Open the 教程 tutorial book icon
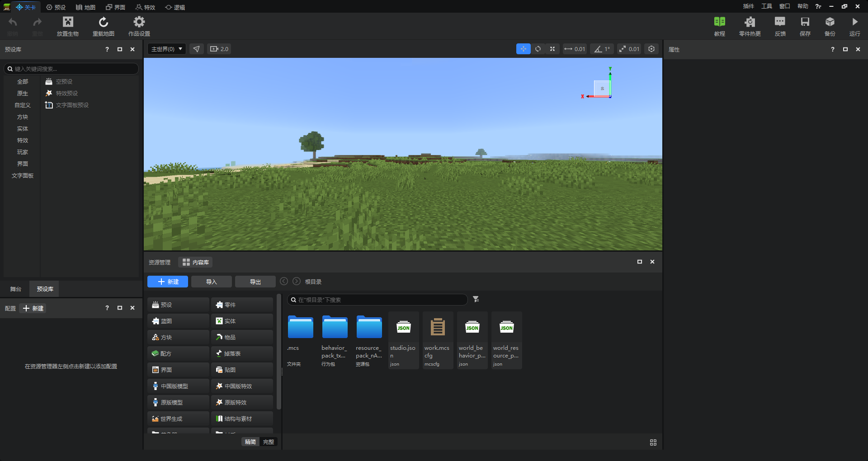Image resolution: width=868 pixels, height=461 pixels. coord(720,26)
